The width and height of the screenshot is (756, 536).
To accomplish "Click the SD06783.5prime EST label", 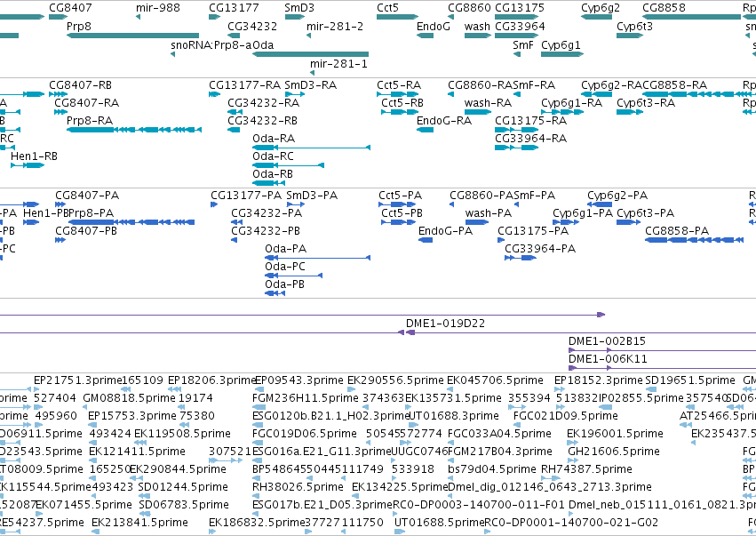I will pos(184,504).
